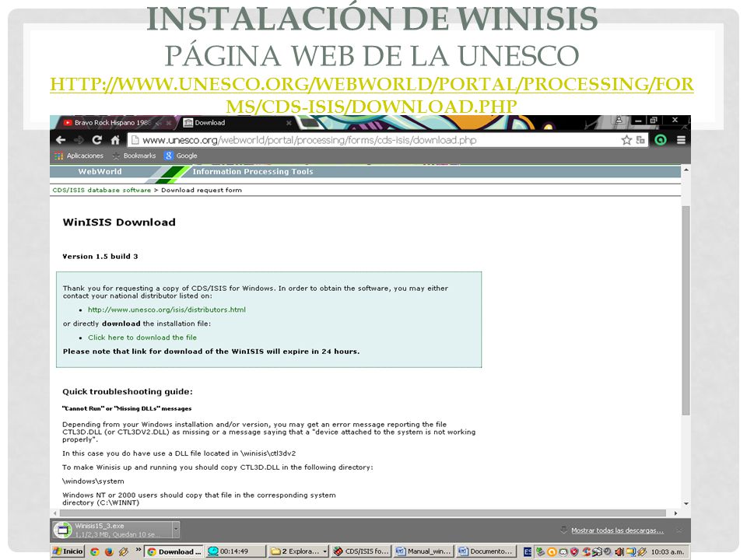Image resolution: width=747 pixels, height=560 pixels.
Task: Click the \windows\system path text
Action: [93, 481]
